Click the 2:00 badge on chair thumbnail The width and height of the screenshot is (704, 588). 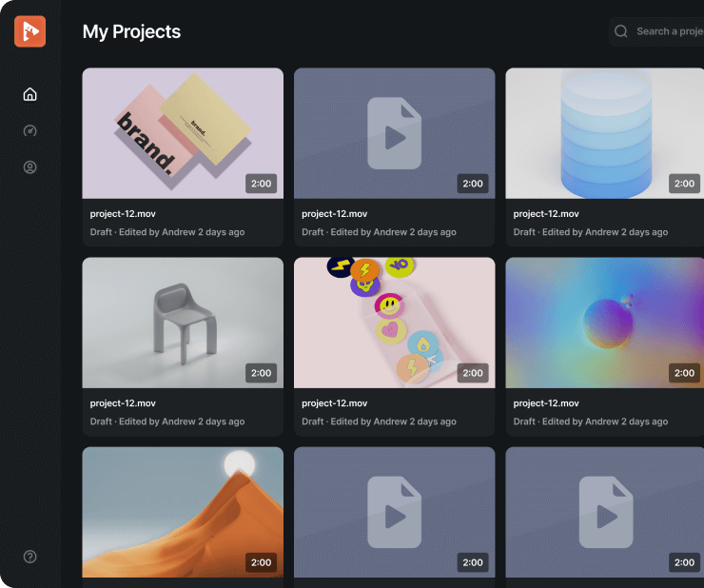click(261, 373)
